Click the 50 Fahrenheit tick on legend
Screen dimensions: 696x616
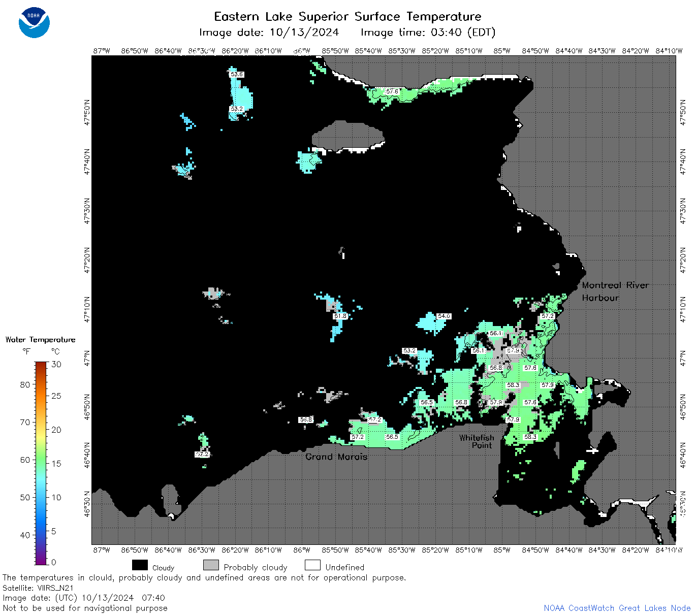click(25, 497)
